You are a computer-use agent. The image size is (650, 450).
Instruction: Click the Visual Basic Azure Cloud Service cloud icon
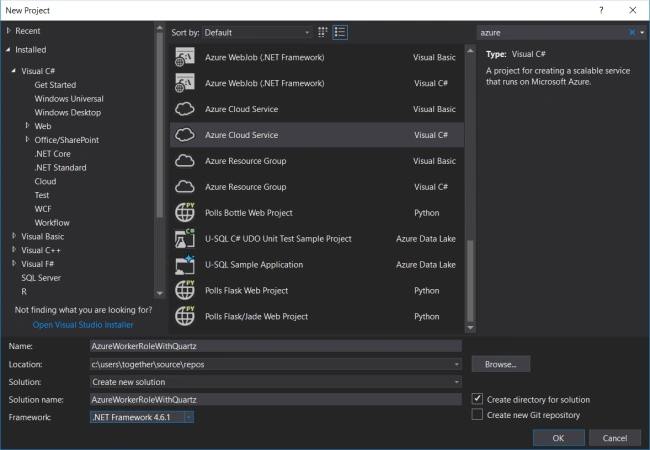pyautogui.click(x=184, y=109)
